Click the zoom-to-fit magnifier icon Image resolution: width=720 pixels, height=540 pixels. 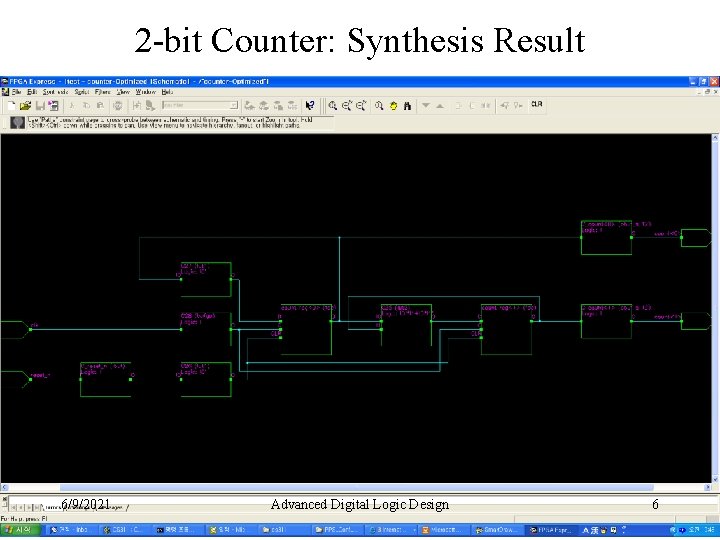[x=379, y=106]
